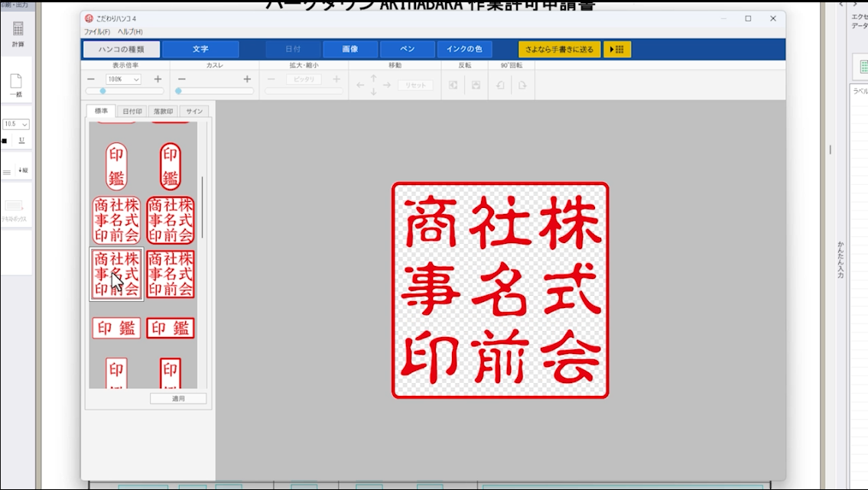Open the 100% display scale dropdown
Screen dimensions: 868x490
[x=123, y=80]
